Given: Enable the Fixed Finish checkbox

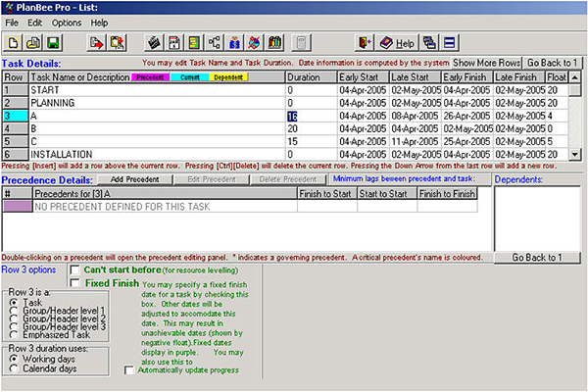Looking at the screenshot, I should tap(75, 283).
